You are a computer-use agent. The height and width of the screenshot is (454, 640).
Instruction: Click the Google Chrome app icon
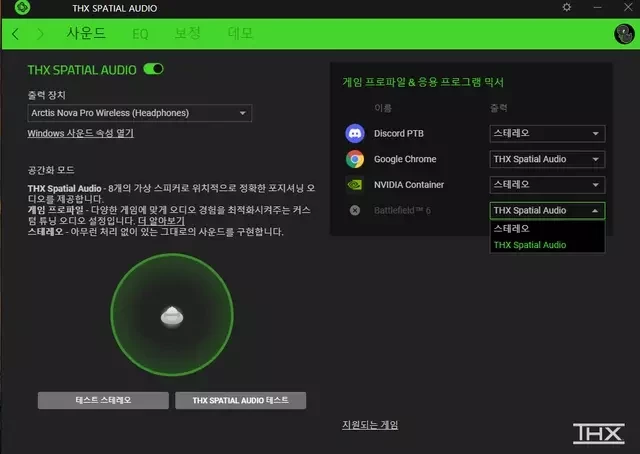[355, 159]
